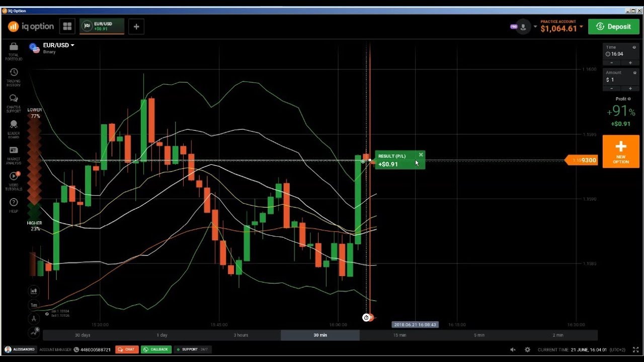Close the Result (P/L) popup
The image size is (644, 362).
pos(421,155)
